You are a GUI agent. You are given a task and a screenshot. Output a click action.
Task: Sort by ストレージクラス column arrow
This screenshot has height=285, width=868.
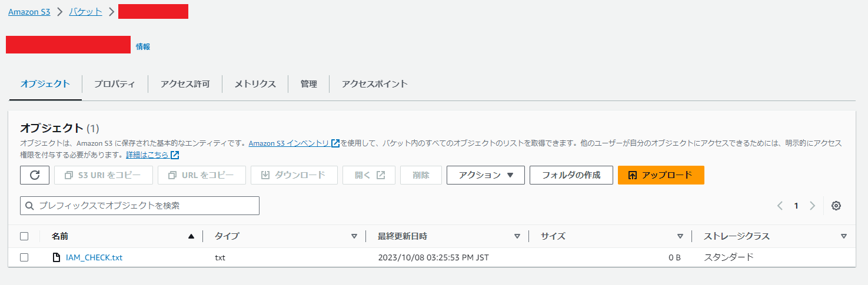(844, 236)
